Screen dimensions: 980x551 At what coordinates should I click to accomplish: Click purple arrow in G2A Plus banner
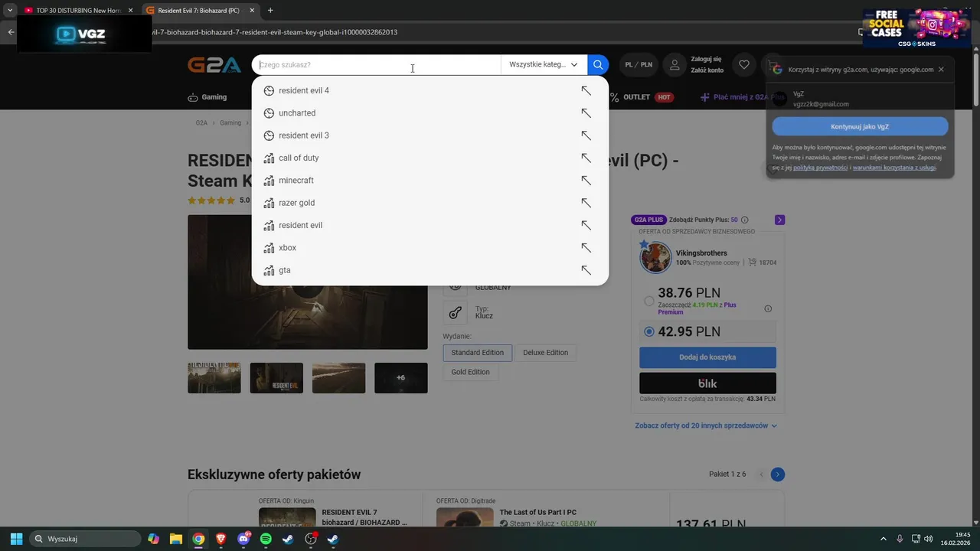[779, 220]
